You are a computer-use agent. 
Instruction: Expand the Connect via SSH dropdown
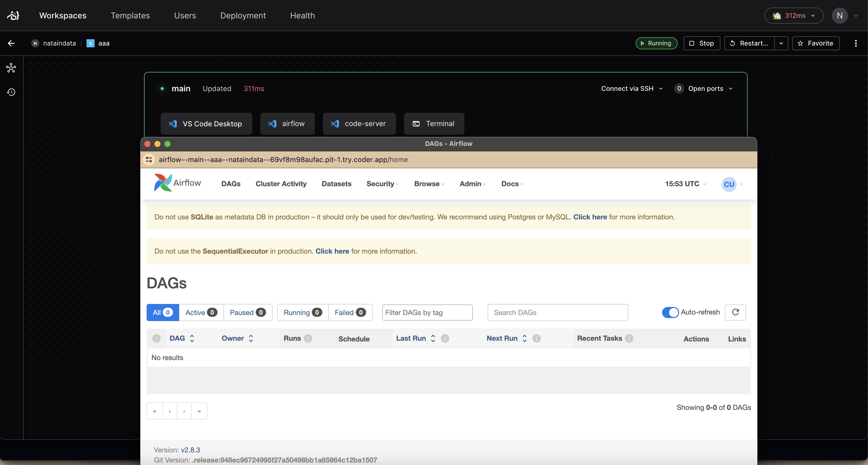tap(632, 89)
